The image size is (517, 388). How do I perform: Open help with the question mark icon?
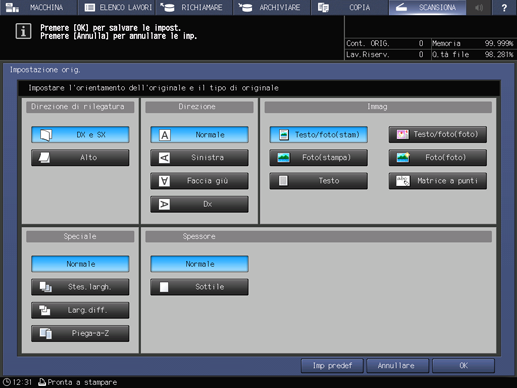(504, 7)
